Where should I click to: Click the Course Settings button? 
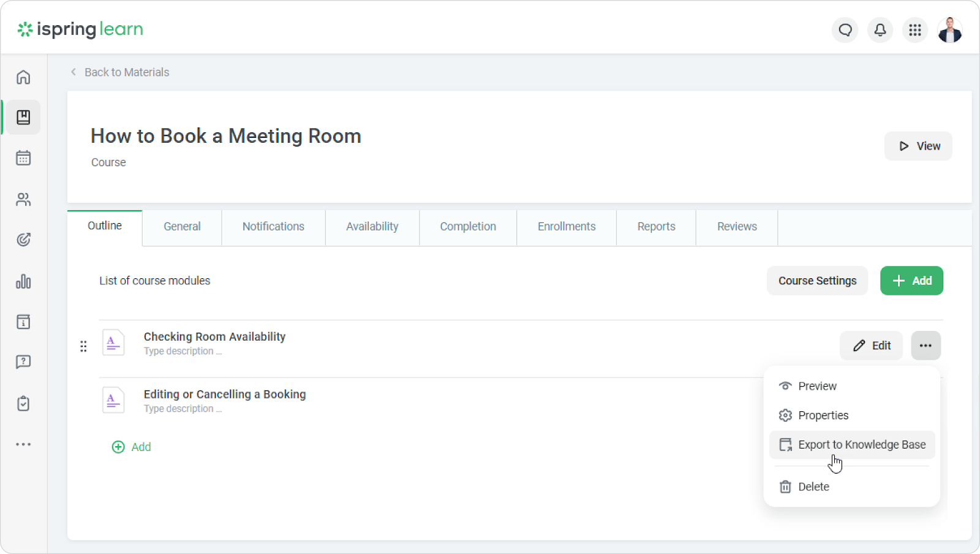coord(817,281)
